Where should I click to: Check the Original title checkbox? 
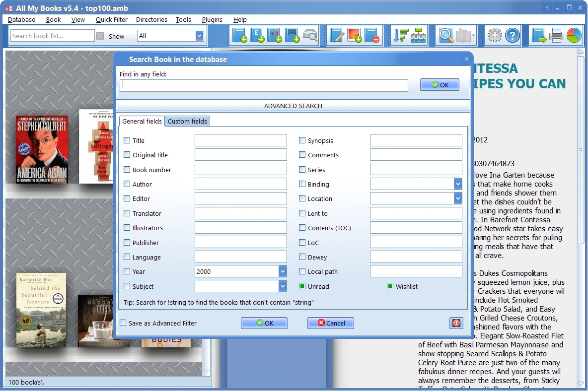click(127, 155)
